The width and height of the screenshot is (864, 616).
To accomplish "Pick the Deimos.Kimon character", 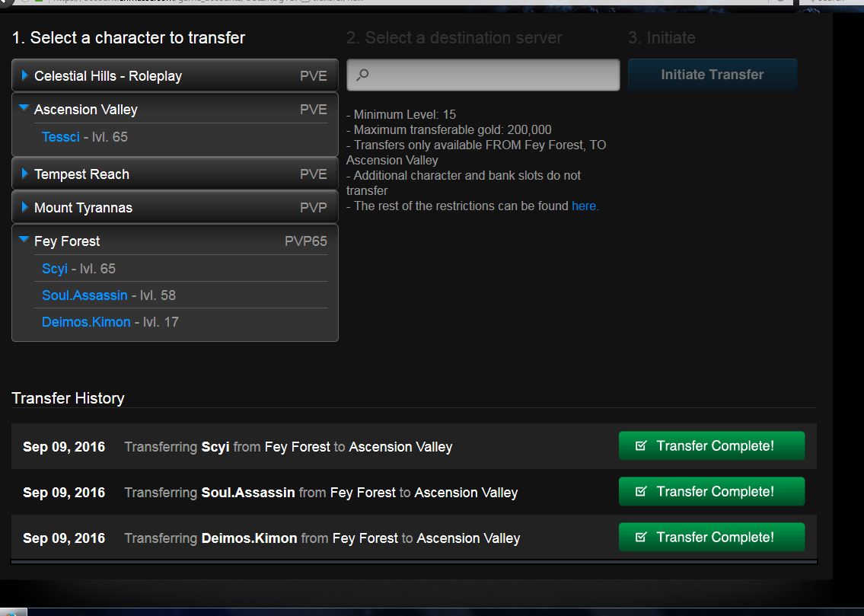I will 86,322.
